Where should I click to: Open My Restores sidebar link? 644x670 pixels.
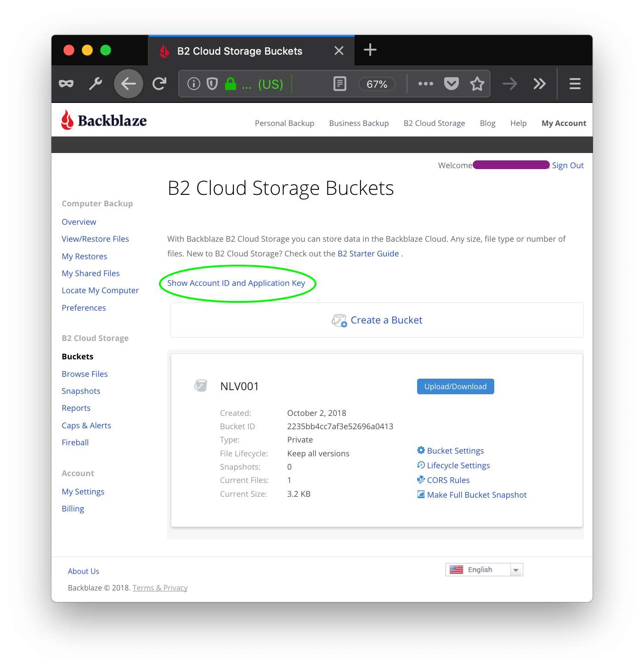click(x=85, y=256)
